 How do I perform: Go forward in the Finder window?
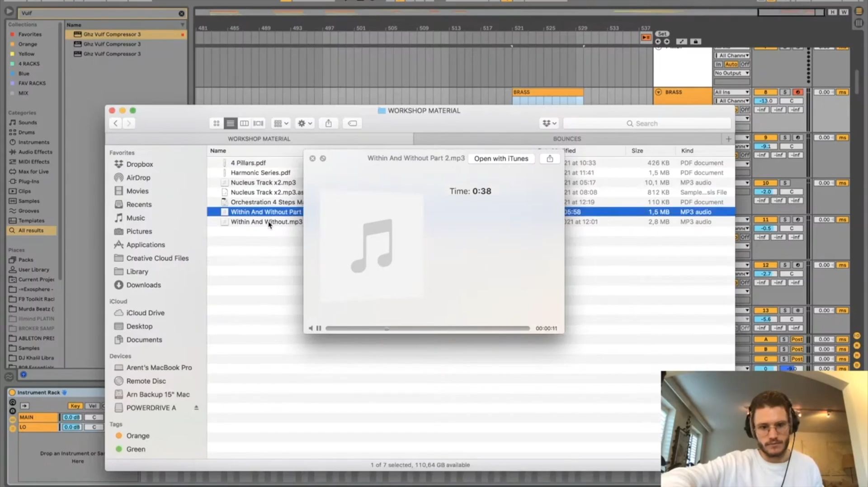[x=129, y=123]
